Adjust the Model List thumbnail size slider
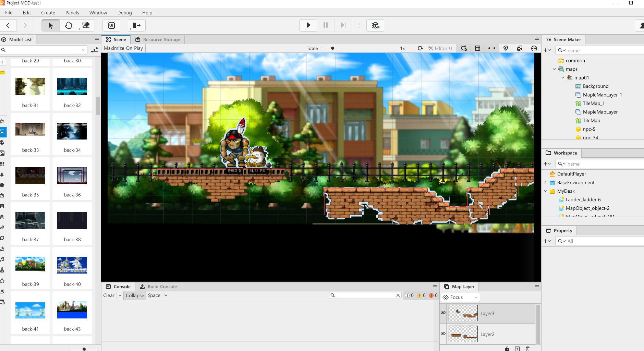 [84, 349]
